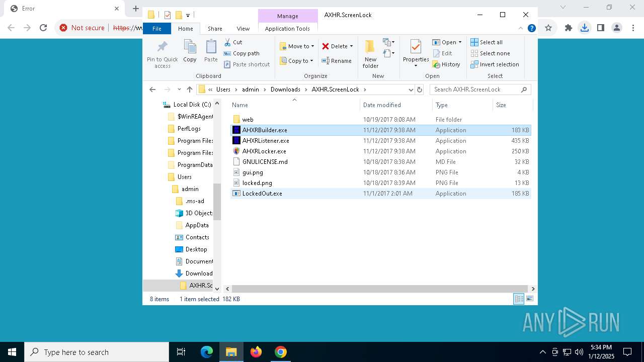The width and height of the screenshot is (644, 362).
Task: Click the Pin to Quick access icon
Action: pyautogui.click(x=162, y=47)
